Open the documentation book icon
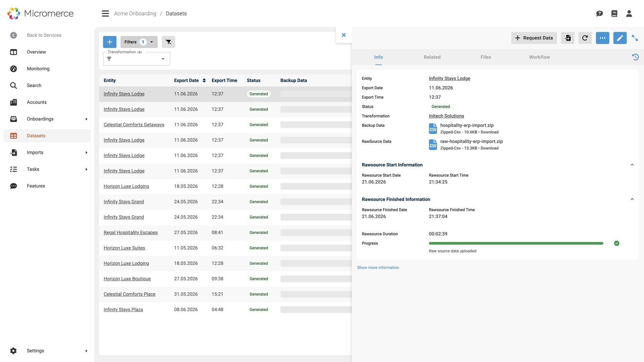This screenshot has height=362, width=644. 614,14
